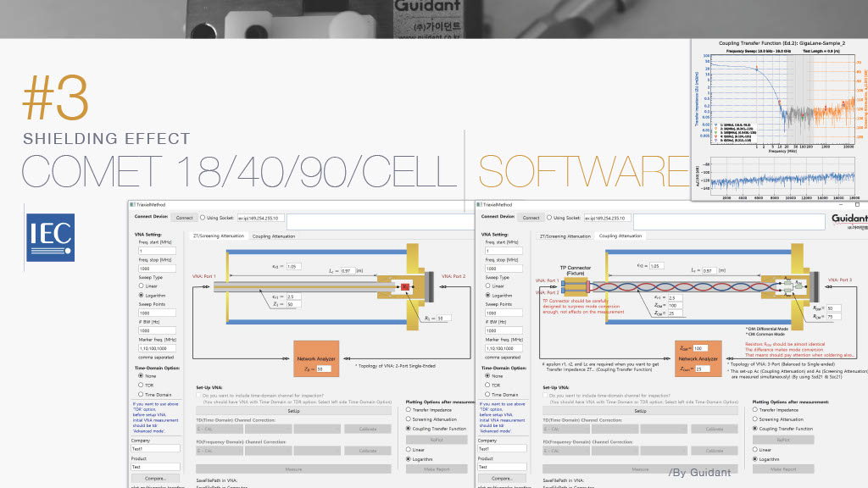The height and width of the screenshot is (488, 868).
Task: Open the coupling transfer function plot thumbnail
Action: pos(780,119)
